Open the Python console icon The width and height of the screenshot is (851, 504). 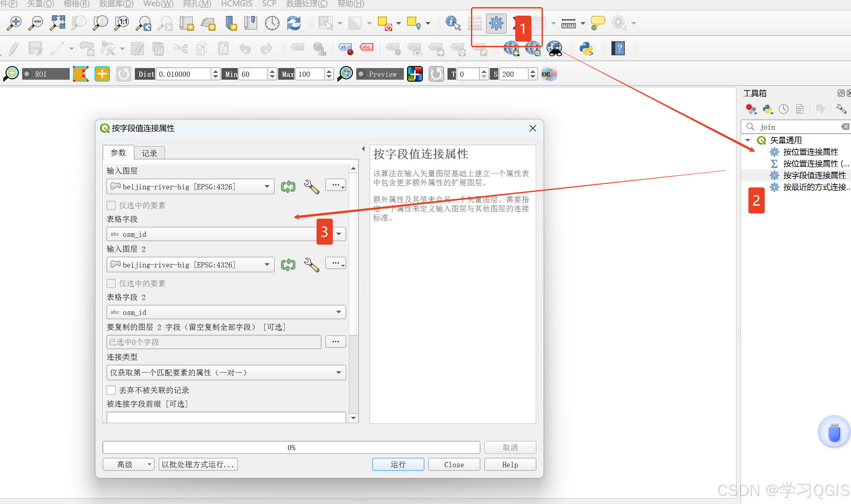point(586,48)
